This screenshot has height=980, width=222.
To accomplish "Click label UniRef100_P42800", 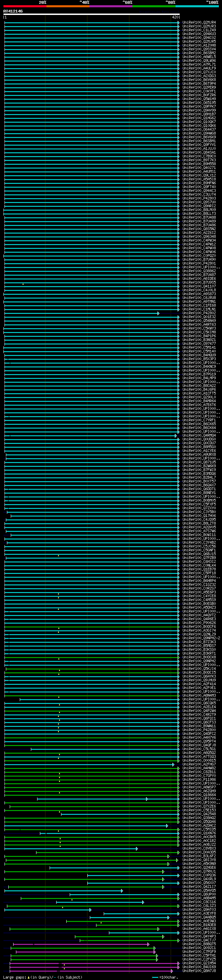I will click(199, 730).
